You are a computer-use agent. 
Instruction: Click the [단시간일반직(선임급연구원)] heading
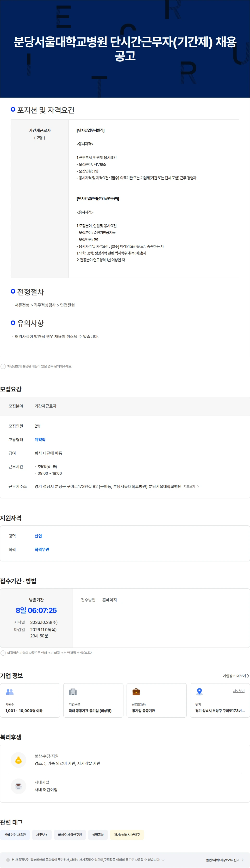[x=98, y=199]
